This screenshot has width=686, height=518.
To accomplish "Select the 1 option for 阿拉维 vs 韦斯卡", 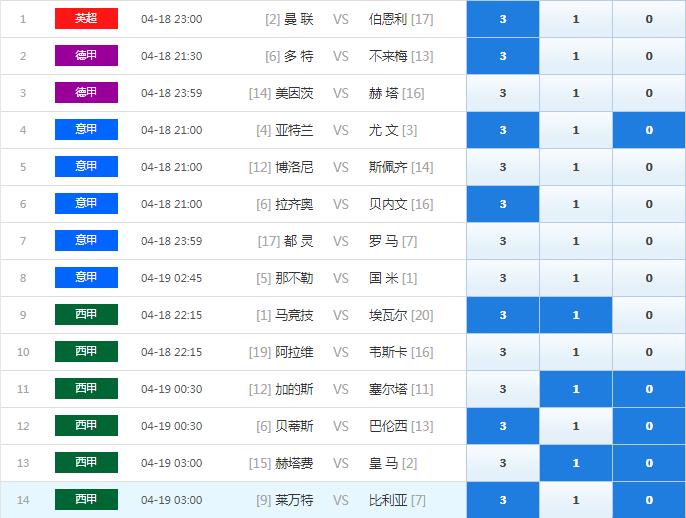I will click(x=576, y=352).
